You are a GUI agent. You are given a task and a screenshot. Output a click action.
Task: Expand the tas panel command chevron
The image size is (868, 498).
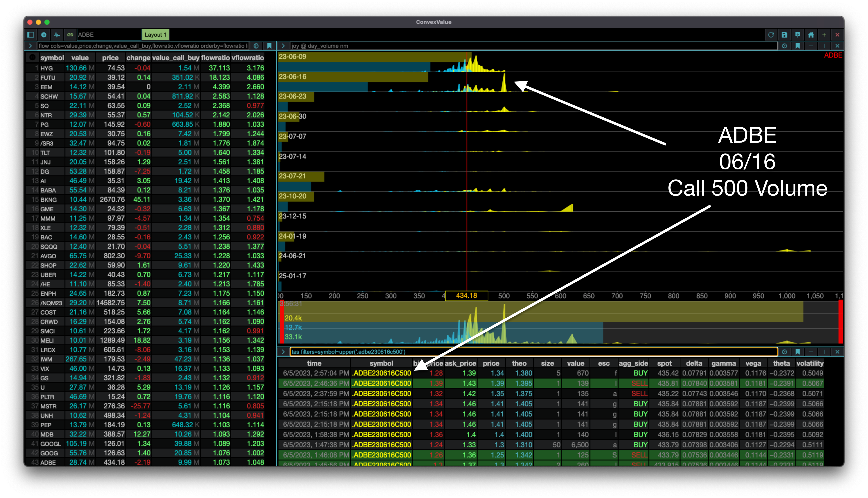pyautogui.click(x=283, y=352)
